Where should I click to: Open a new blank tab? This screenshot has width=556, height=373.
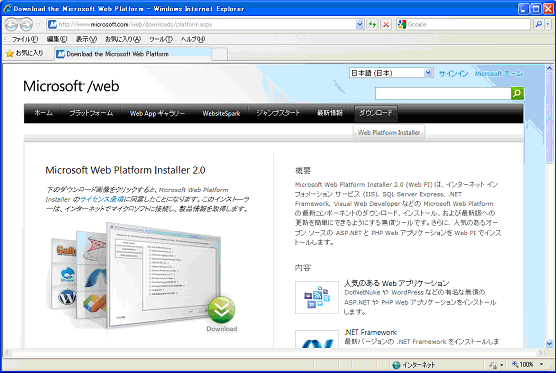click(x=219, y=54)
